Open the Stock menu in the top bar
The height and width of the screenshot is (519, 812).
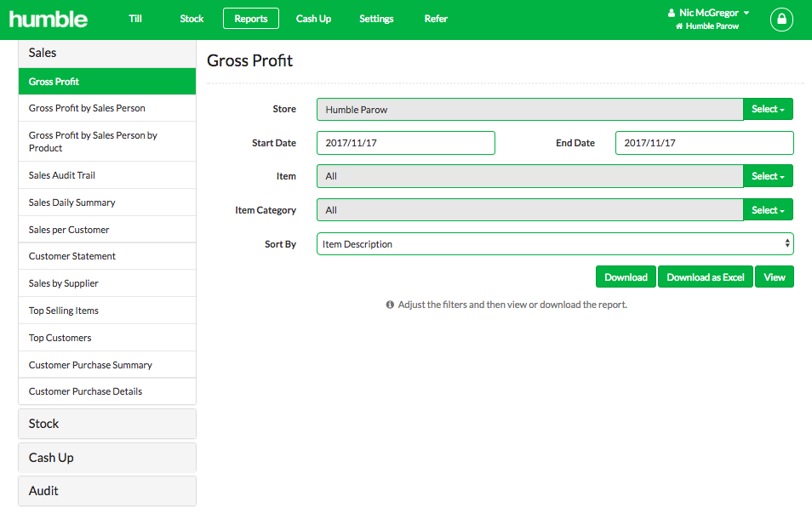[192, 19]
